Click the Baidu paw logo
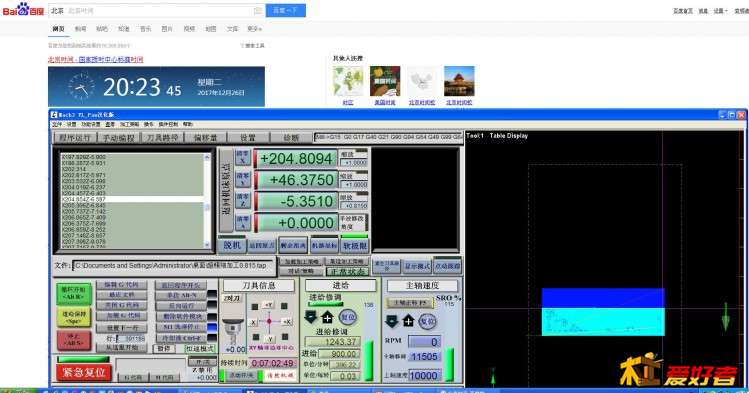749x393 pixels. [x=23, y=9]
